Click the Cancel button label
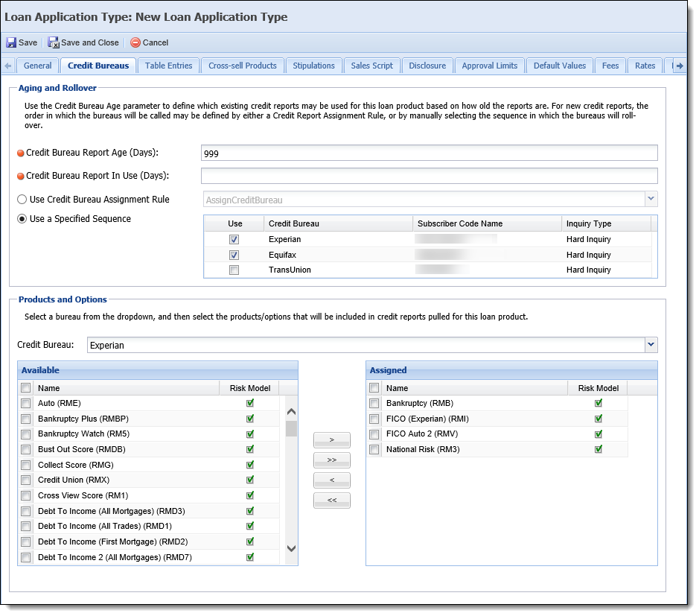The image size is (699, 616). [156, 42]
